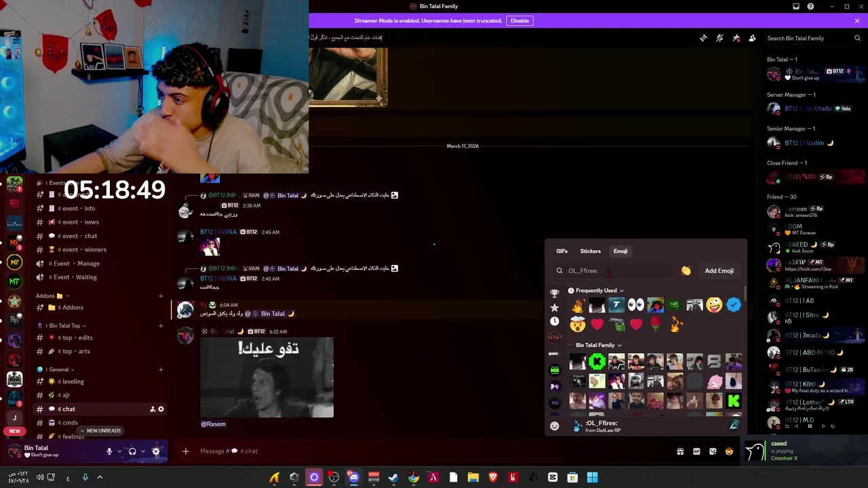
Task: Toggle notification settings bell in header
Action: [x=719, y=38]
